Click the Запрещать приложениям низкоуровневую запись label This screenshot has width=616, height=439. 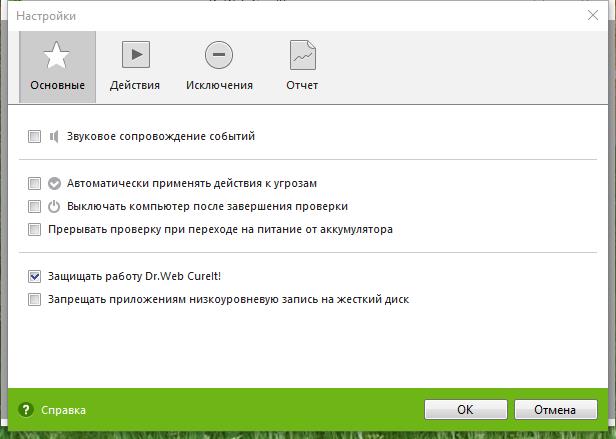point(229,299)
